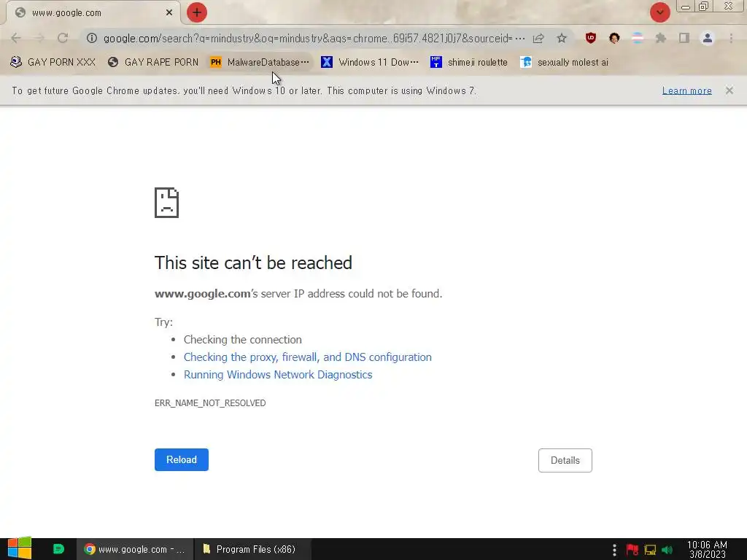Close the www.google.com tab
The width and height of the screenshot is (747, 560).
(x=169, y=13)
